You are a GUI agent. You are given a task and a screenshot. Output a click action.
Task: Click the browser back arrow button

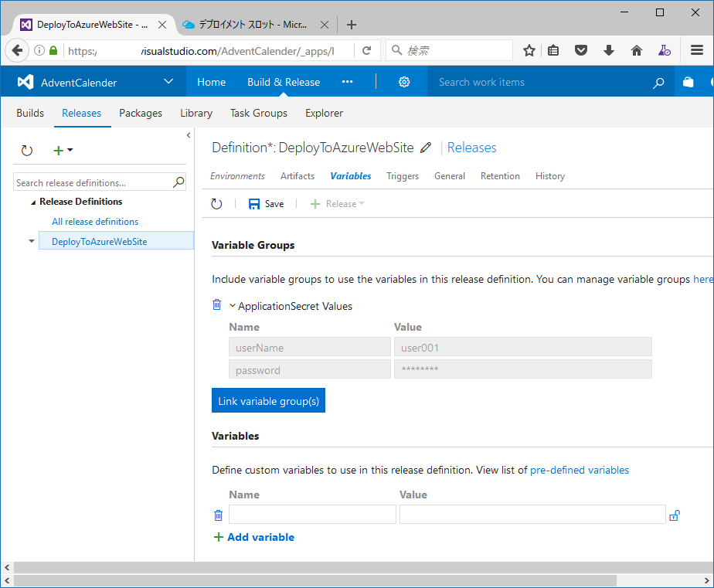(17, 50)
